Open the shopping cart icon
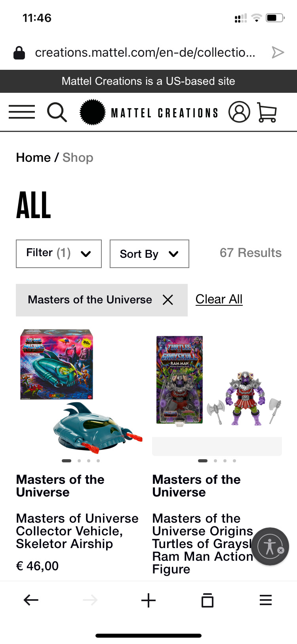Screen dimensions: 297x644 coord(267,112)
